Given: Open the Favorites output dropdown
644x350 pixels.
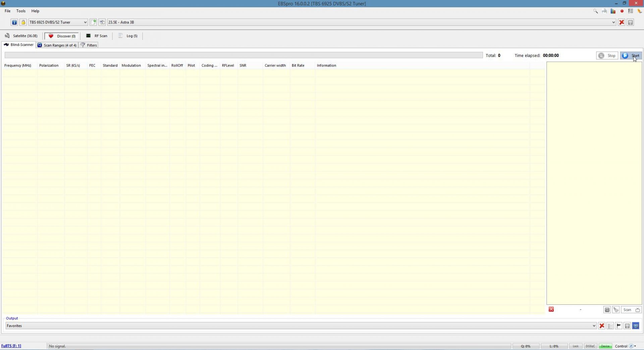Looking at the screenshot, I should point(594,326).
